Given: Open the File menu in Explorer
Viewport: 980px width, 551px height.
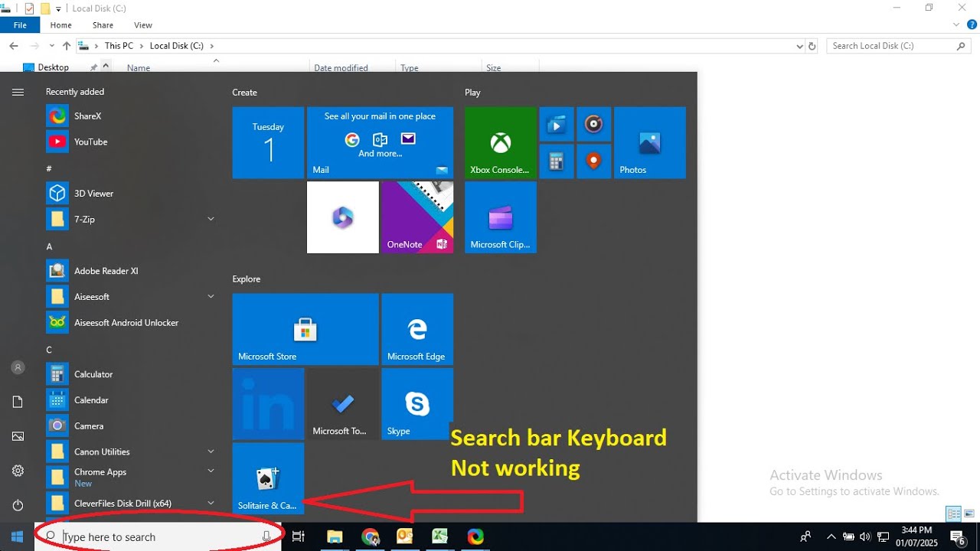Looking at the screenshot, I should pos(20,25).
